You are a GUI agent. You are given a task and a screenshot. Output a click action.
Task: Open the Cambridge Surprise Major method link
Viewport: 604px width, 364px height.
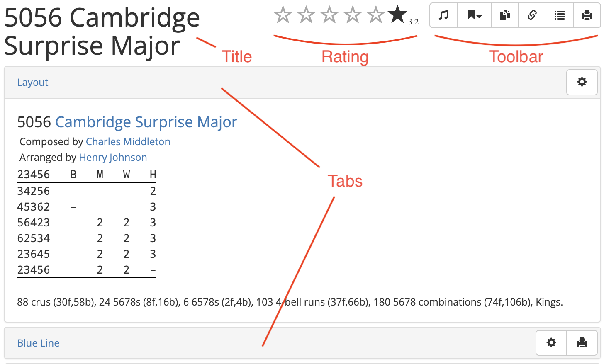pyautogui.click(x=146, y=122)
